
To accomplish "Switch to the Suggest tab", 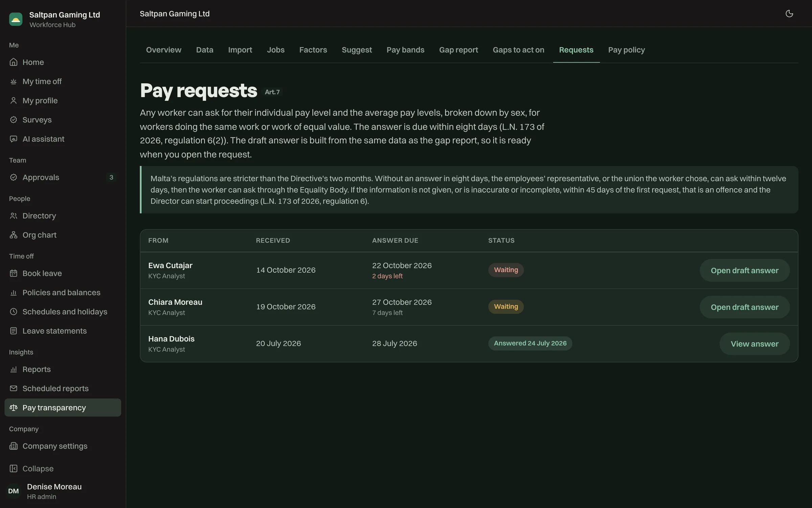I will click(x=357, y=50).
